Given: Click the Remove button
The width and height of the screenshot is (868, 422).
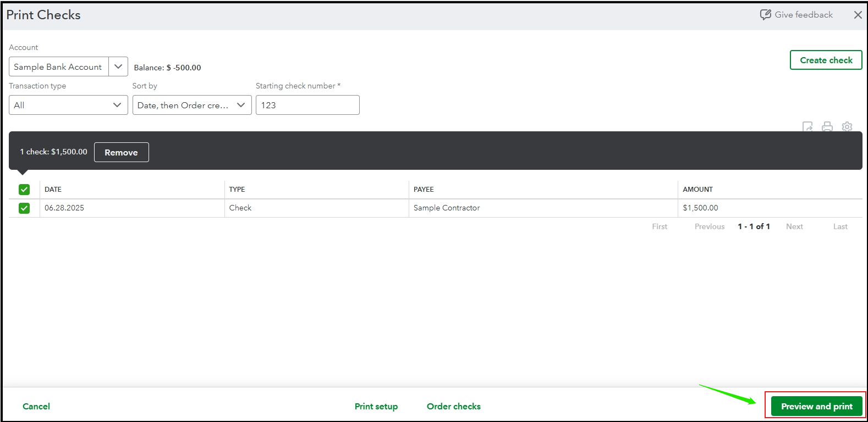Looking at the screenshot, I should [121, 152].
